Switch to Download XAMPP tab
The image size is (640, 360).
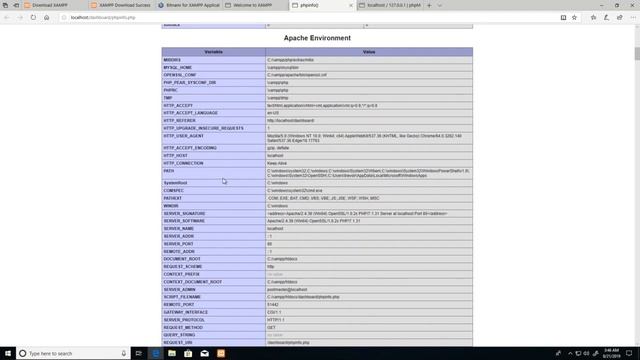(55, 5)
